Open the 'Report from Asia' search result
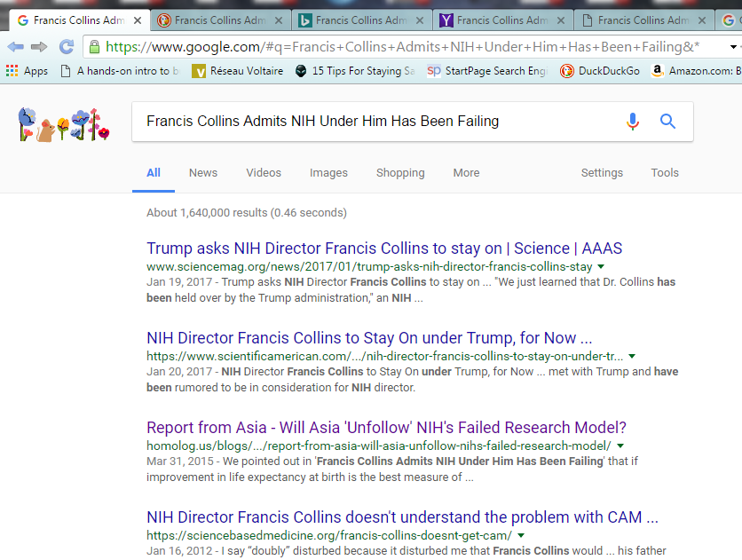 tap(386, 427)
